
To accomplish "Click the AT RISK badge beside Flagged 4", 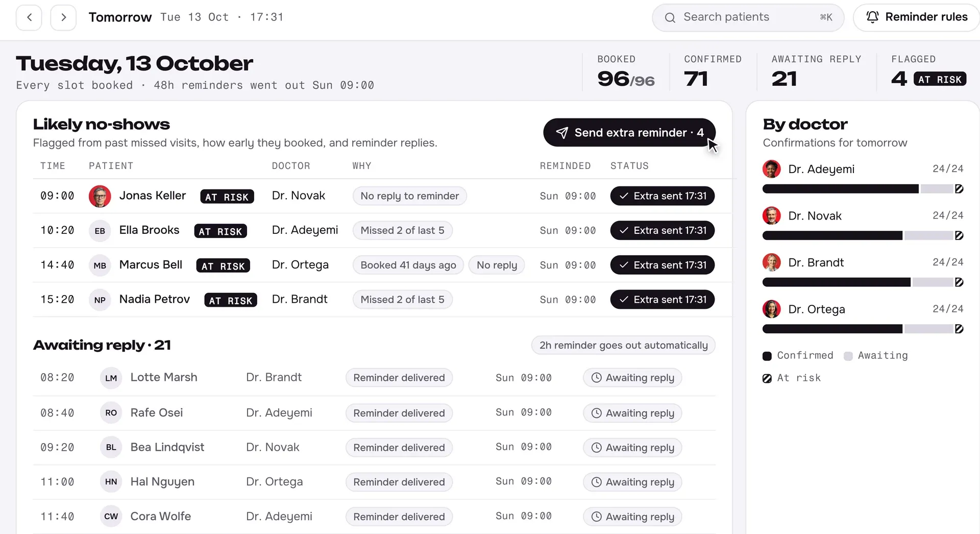I will tap(940, 80).
